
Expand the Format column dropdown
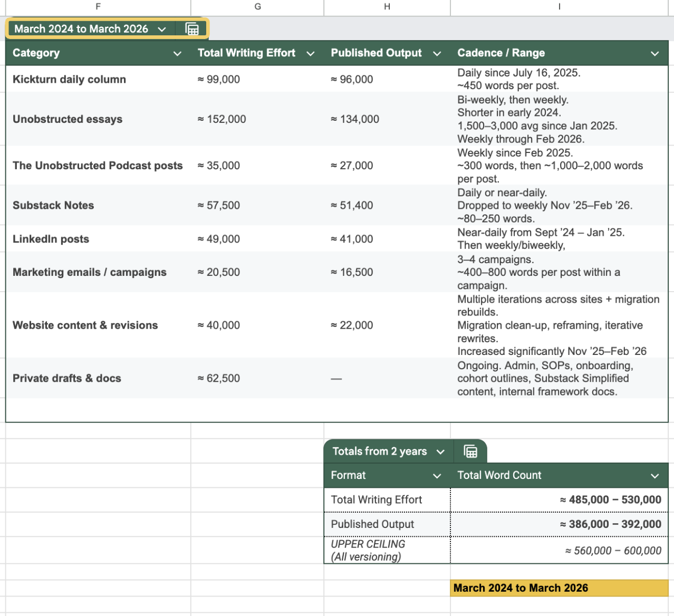(x=437, y=476)
